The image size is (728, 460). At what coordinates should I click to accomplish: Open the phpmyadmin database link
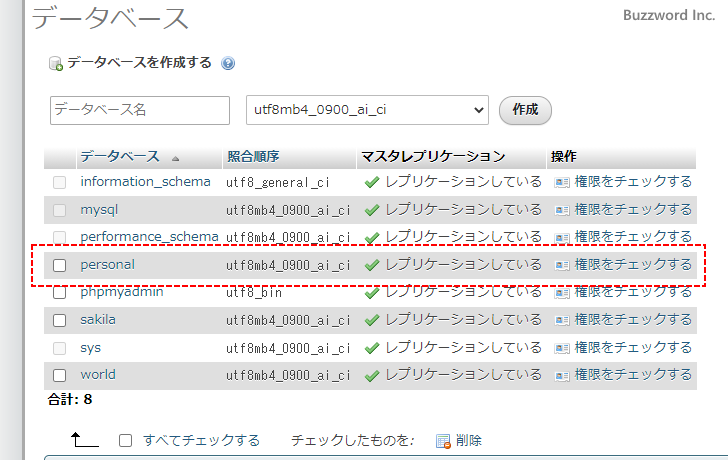[x=122, y=292]
